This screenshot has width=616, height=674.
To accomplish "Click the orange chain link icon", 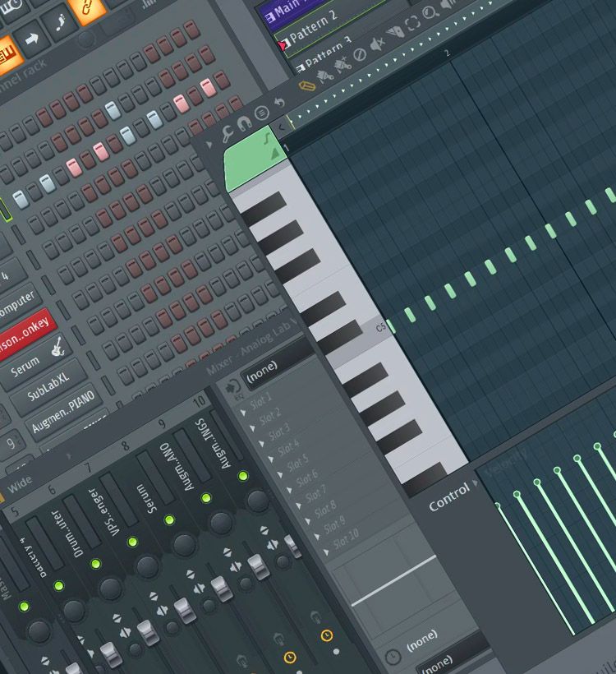I will click(87, 8).
